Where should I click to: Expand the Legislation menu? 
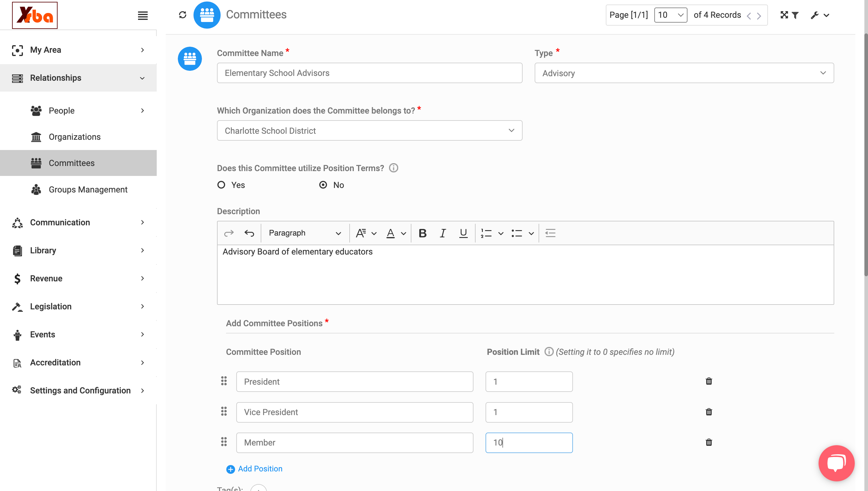pyautogui.click(x=78, y=307)
